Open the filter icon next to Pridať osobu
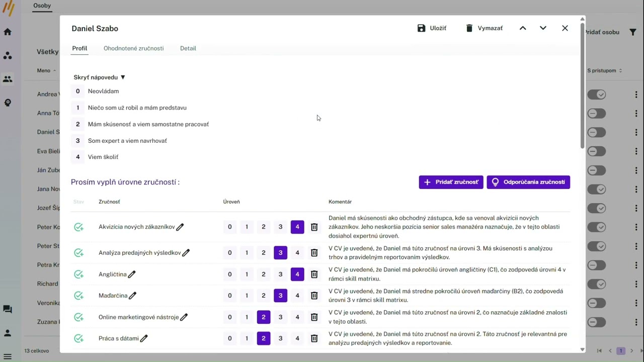Viewport: 644px width, 362px height. tap(632, 32)
